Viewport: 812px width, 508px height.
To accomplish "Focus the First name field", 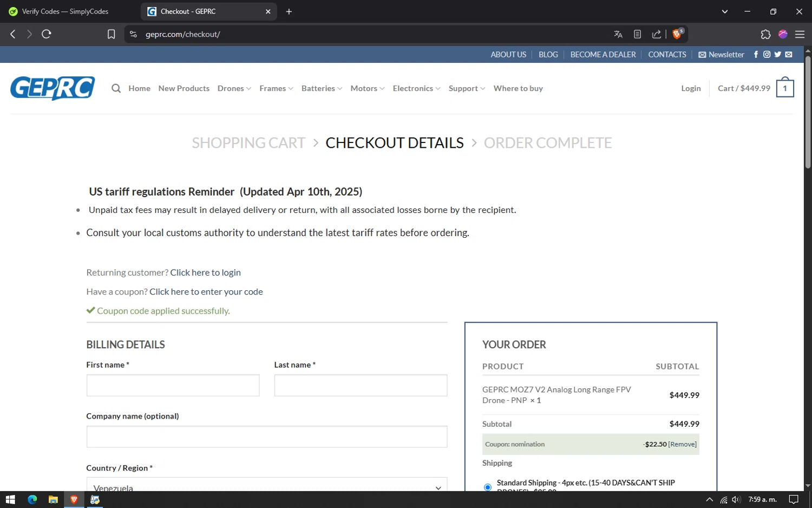I will [173, 385].
